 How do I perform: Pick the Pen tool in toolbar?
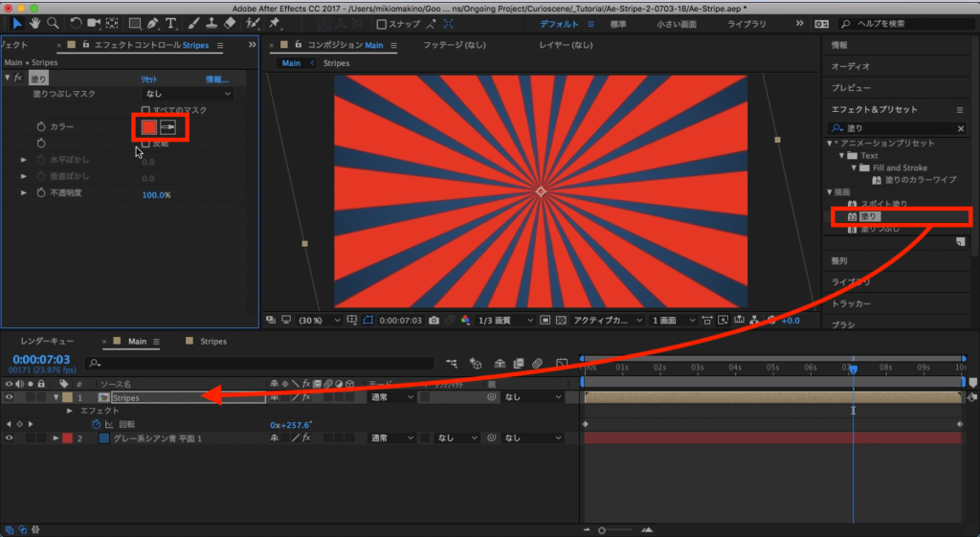(x=153, y=23)
